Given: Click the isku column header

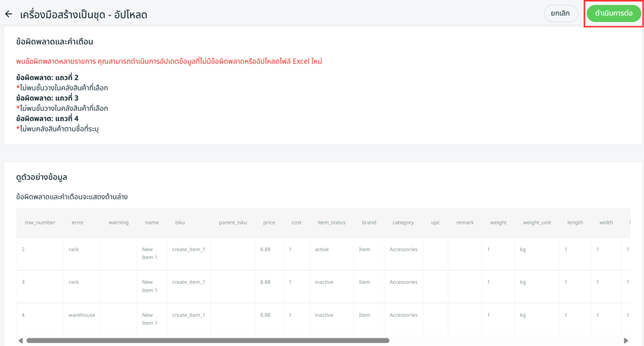Looking at the screenshot, I should (x=179, y=223).
